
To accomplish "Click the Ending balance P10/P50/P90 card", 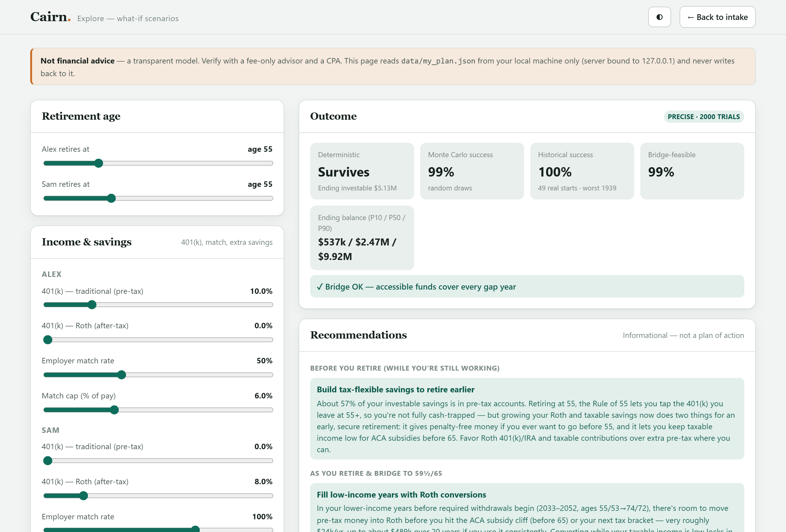I will pos(362,238).
